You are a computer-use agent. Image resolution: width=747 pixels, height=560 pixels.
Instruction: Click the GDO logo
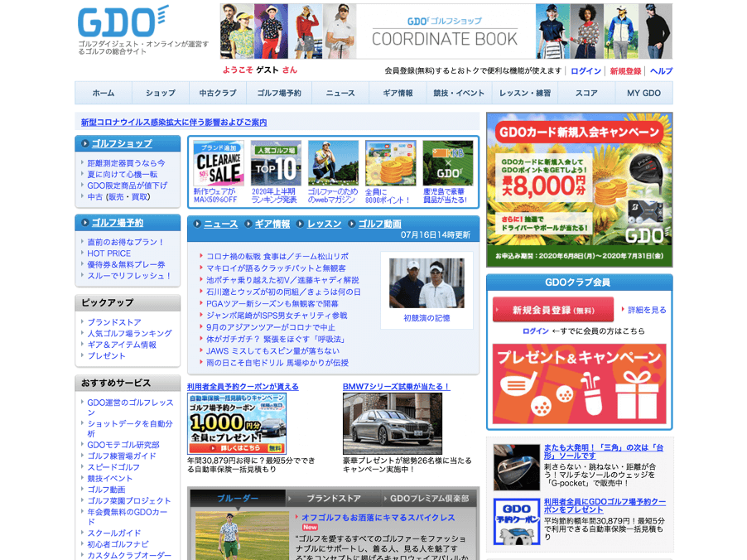123,22
